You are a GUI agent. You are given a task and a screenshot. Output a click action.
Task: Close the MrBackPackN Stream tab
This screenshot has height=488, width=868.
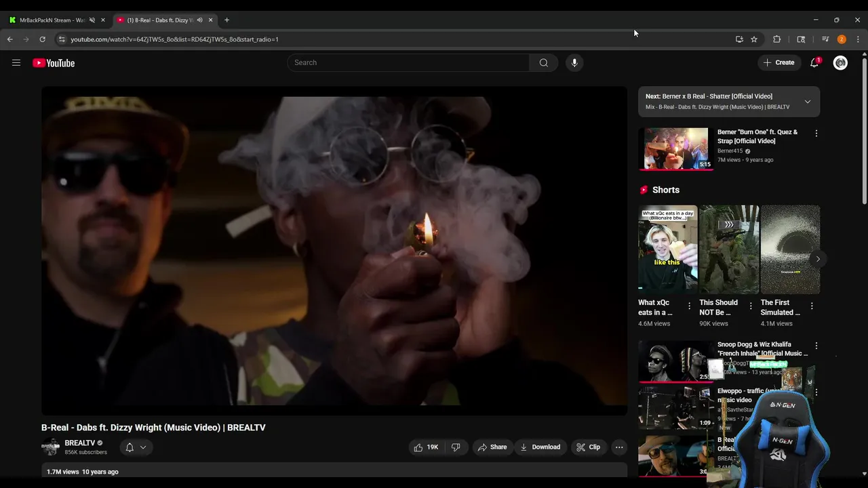[103, 20]
